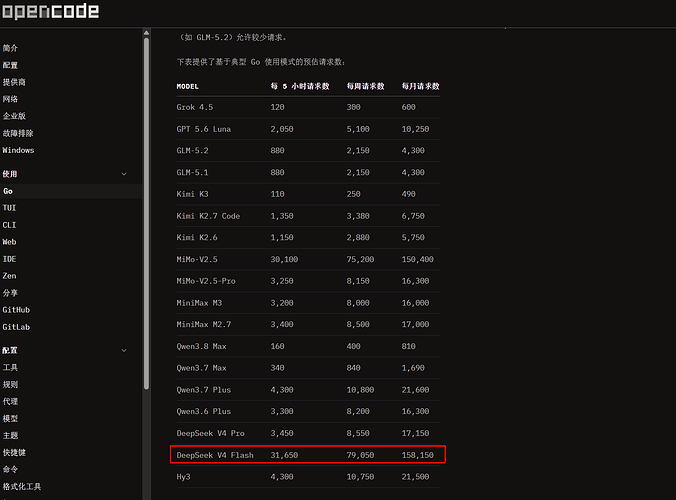
Task: Select the CLI sidebar item
Action: pyautogui.click(x=9, y=225)
